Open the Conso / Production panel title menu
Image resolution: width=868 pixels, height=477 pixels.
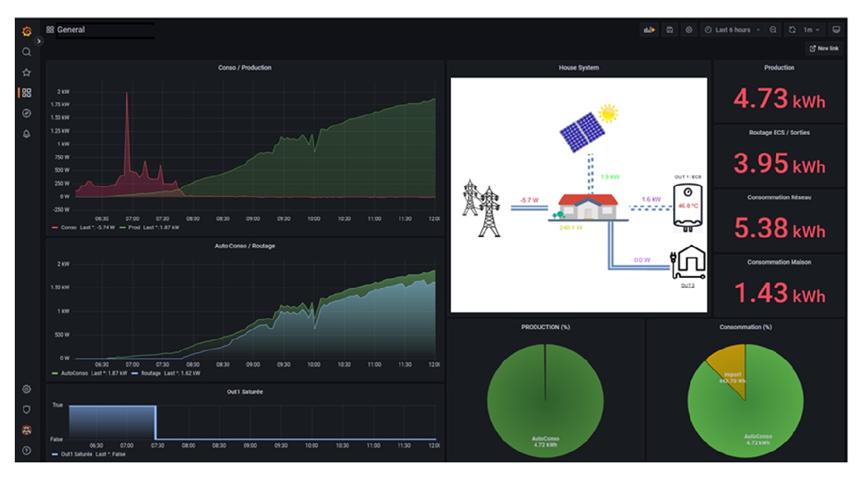coord(244,68)
